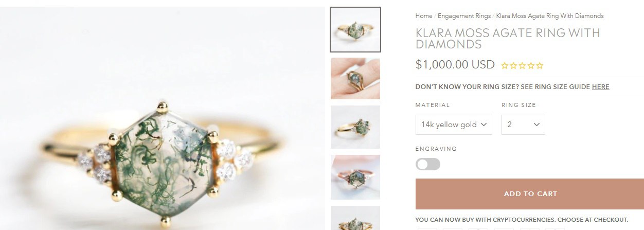Viewport: 644px width, 230px height.
Task: View the thumbnail showing ring on hand
Action: [x=355, y=78]
